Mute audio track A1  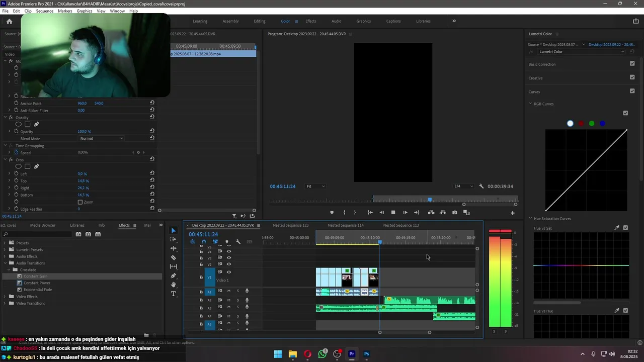(229, 291)
